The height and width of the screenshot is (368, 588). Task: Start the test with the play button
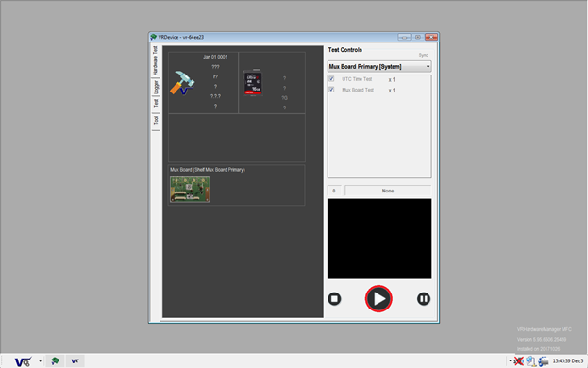378,299
